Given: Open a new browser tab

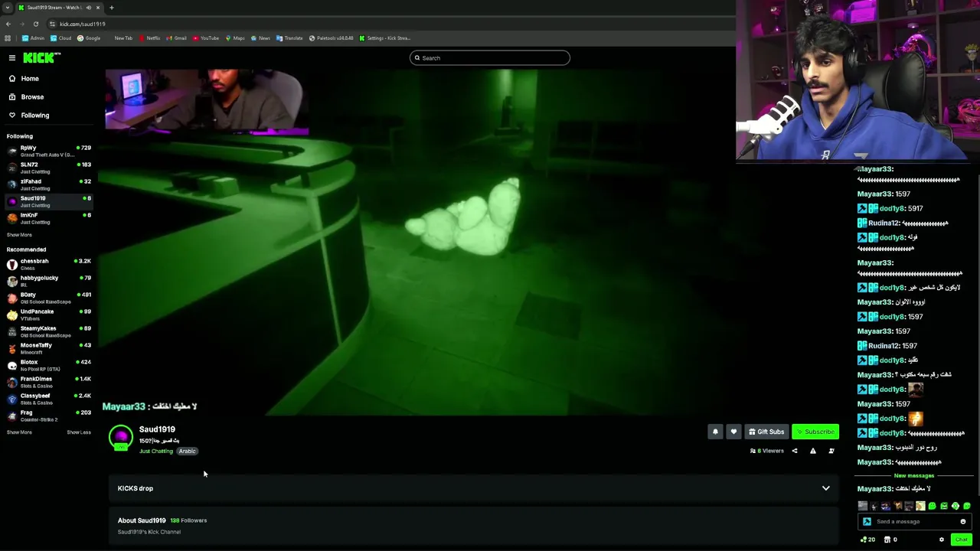Looking at the screenshot, I should [x=111, y=8].
